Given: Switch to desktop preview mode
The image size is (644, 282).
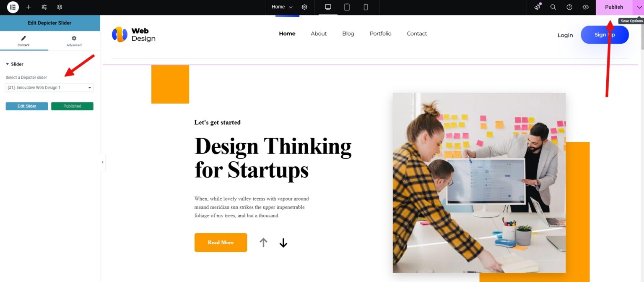Looking at the screenshot, I should point(327,7).
